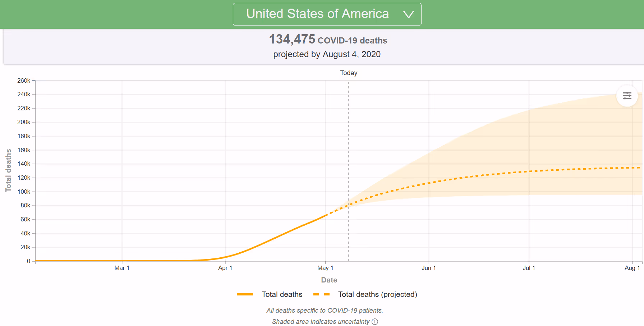Image resolution: width=644 pixels, height=326 pixels.
Task: Click the All deaths specific to COVID-19 patients note
Action: [x=325, y=310]
